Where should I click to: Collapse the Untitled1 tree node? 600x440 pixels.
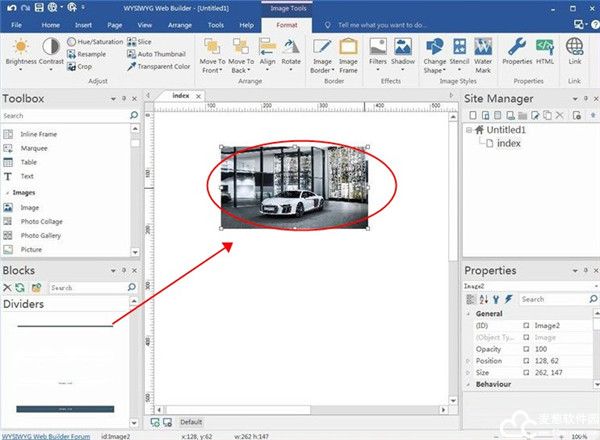click(469, 130)
